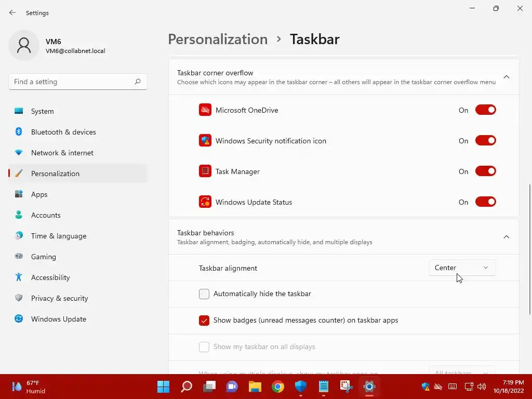Open Network & internet settings
The width and height of the screenshot is (532, 399).
click(x=78, y=153)
